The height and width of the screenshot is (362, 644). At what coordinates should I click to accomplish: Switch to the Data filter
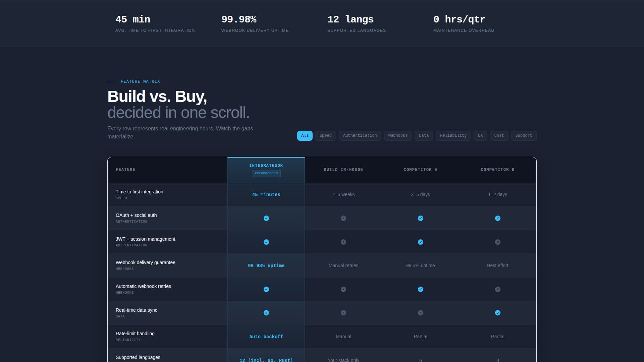click(x=424, y=135)
